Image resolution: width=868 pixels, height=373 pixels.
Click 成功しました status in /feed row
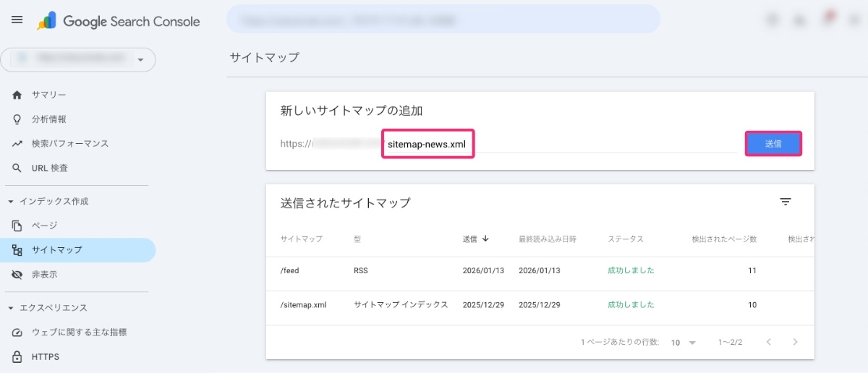(631, 271)
